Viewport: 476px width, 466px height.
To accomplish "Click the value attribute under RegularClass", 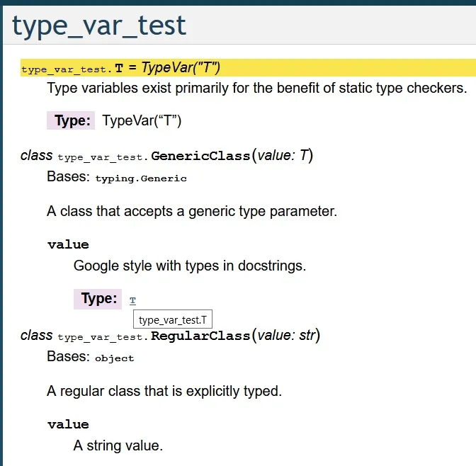I will [x=68, y=424].
